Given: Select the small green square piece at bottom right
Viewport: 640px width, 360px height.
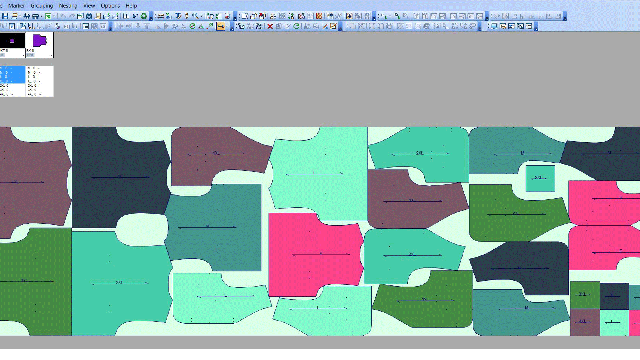Looking at the screenshot, I should point(584,295).
